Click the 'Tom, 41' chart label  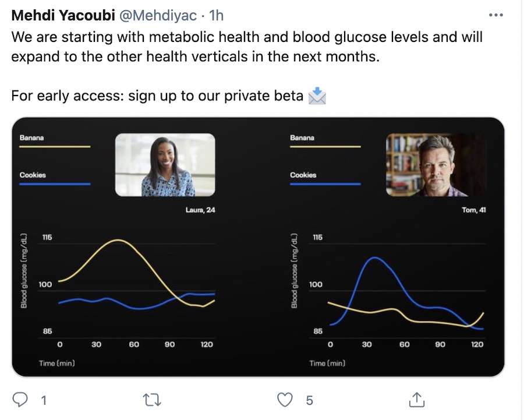click(x=473, y=210)
